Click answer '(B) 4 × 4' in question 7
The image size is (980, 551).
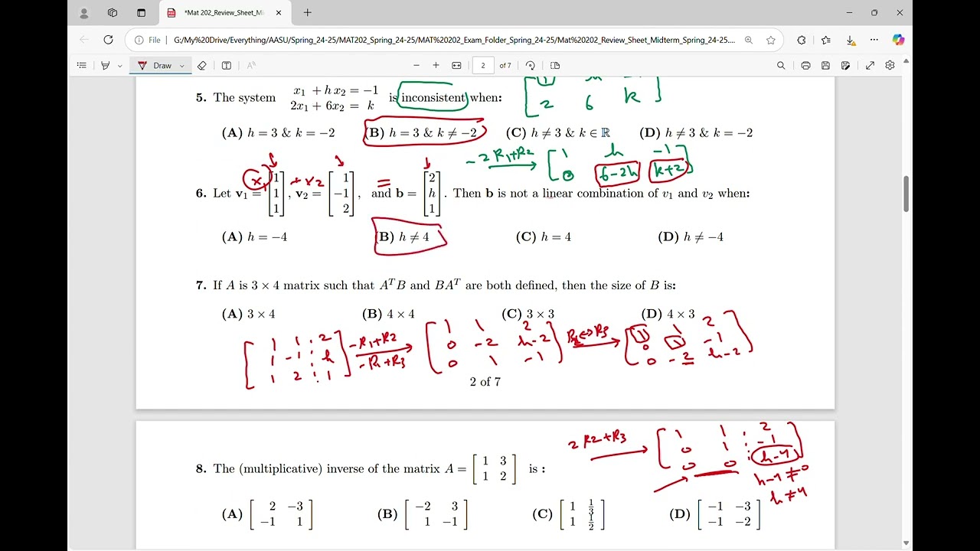tap(388, 314)
